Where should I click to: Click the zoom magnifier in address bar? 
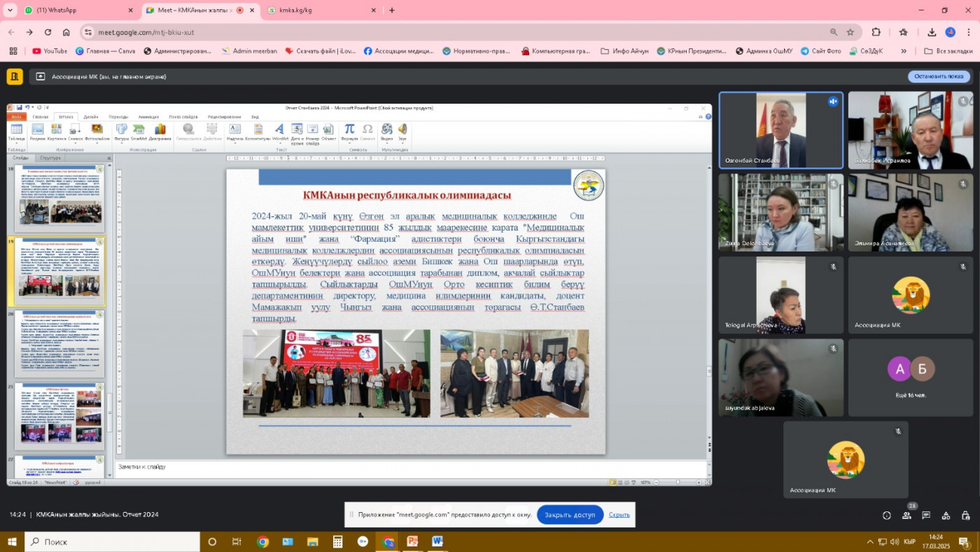click(834, 32)
